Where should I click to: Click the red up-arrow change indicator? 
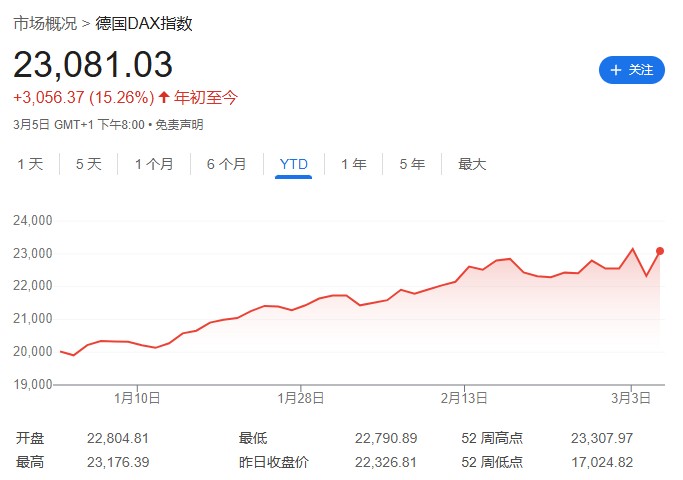165,97
